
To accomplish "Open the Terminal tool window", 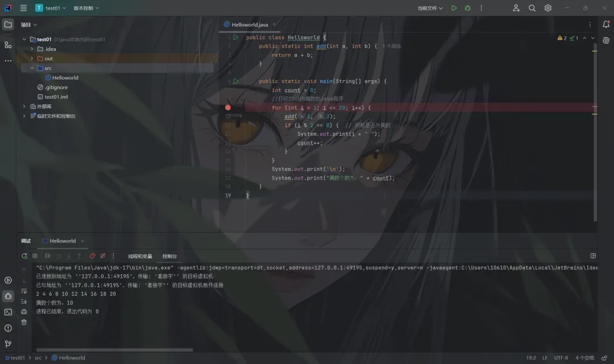I will point(8,312).
